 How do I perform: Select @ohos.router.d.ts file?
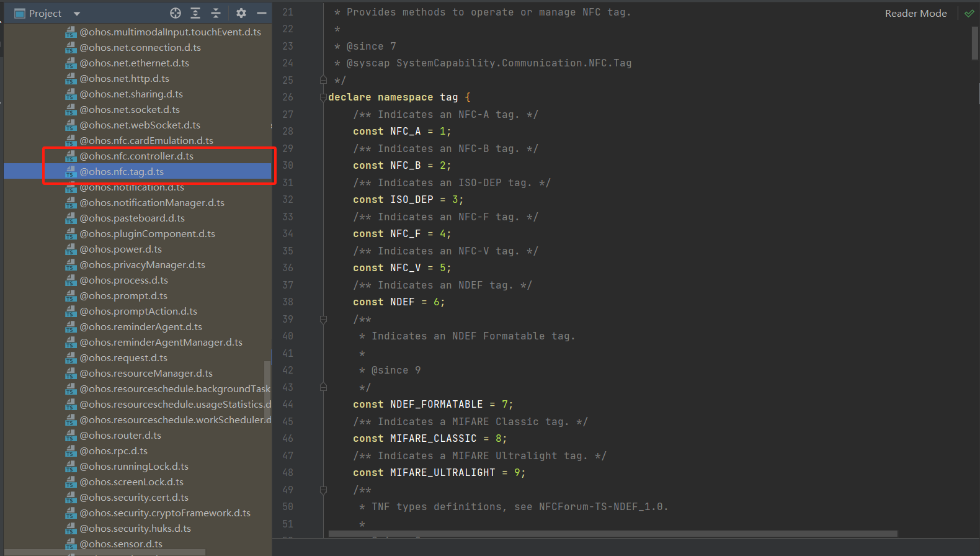coord(120,435)
